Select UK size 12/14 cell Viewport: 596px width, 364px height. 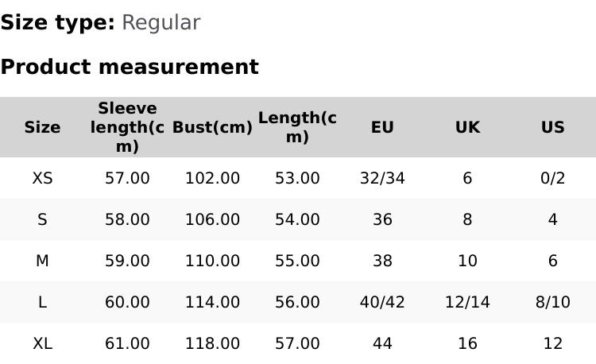coord(467,302)
